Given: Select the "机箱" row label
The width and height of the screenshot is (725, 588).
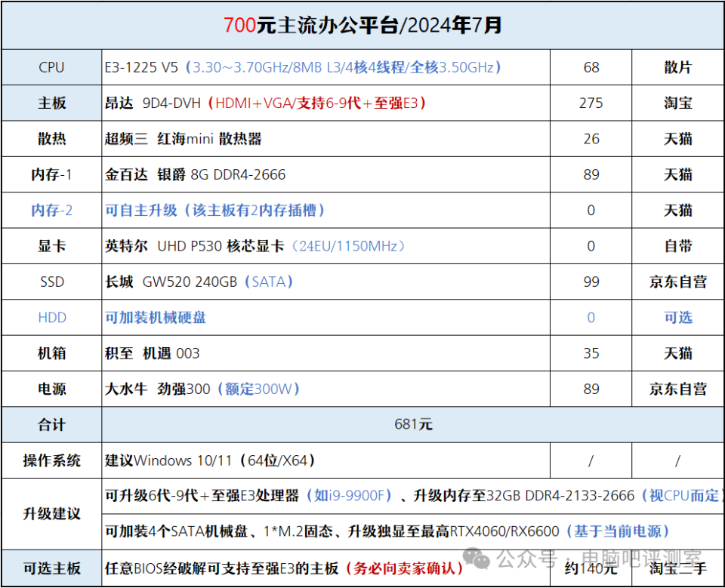Looking at the screenshot, I should 51,353.
